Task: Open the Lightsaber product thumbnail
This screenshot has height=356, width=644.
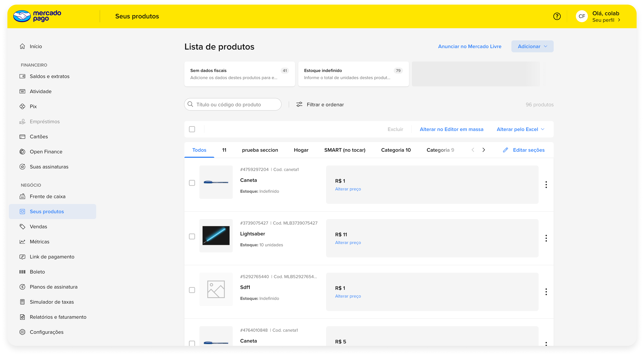Action: pyautogui.click(x=216, y=236)
